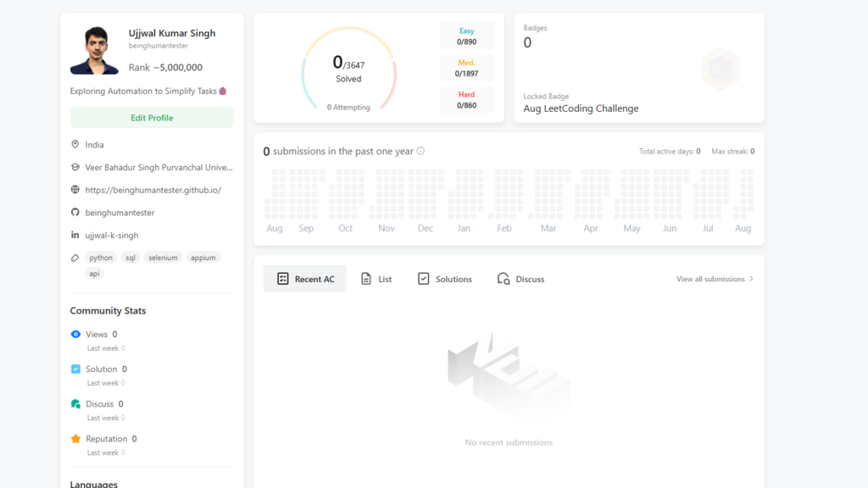Click the solved problems progress ring
The height and width of the screenshot is (488, 868).
pos(348,69)
